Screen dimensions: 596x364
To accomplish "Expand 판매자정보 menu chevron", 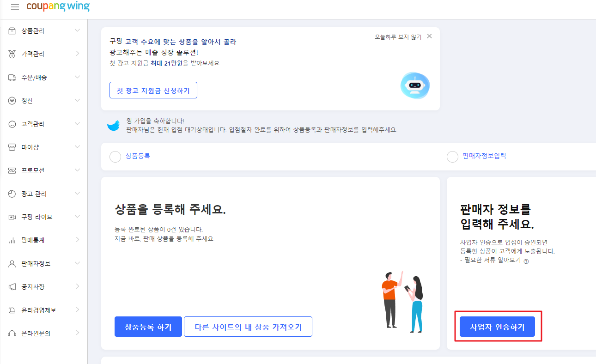I will coord(77,263).
